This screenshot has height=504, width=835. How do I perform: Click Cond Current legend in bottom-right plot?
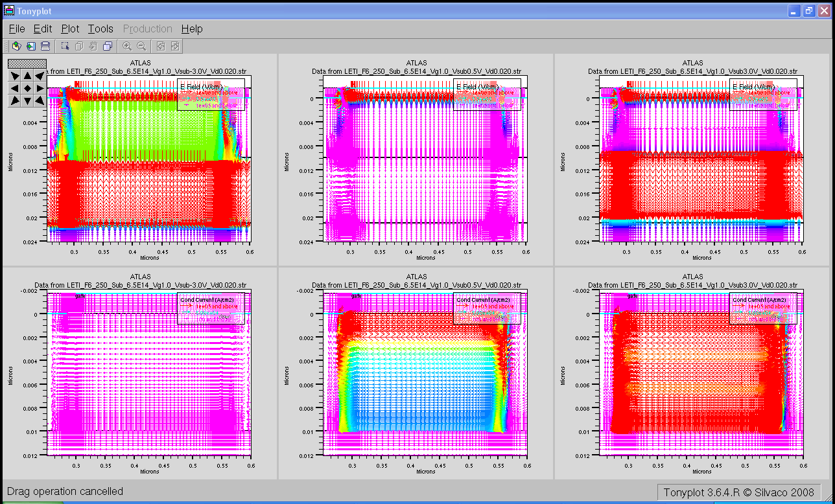pyautogui.click(x=763, y=308)
